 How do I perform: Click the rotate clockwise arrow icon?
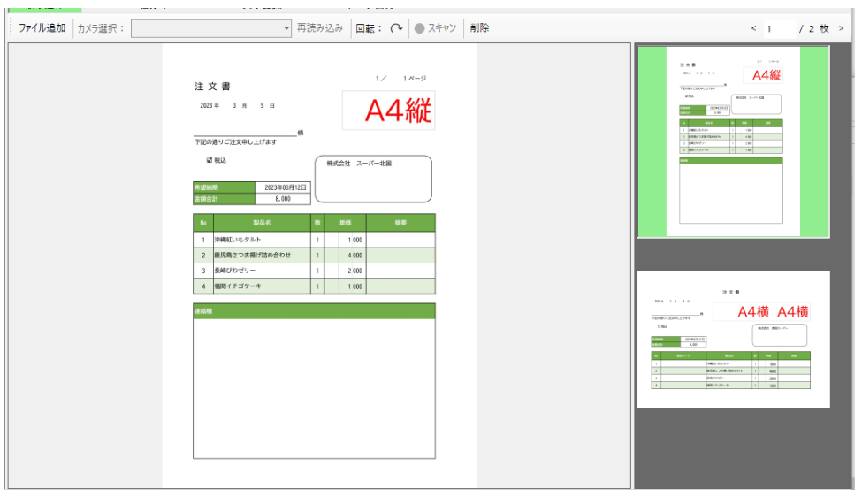pos(397,28)
